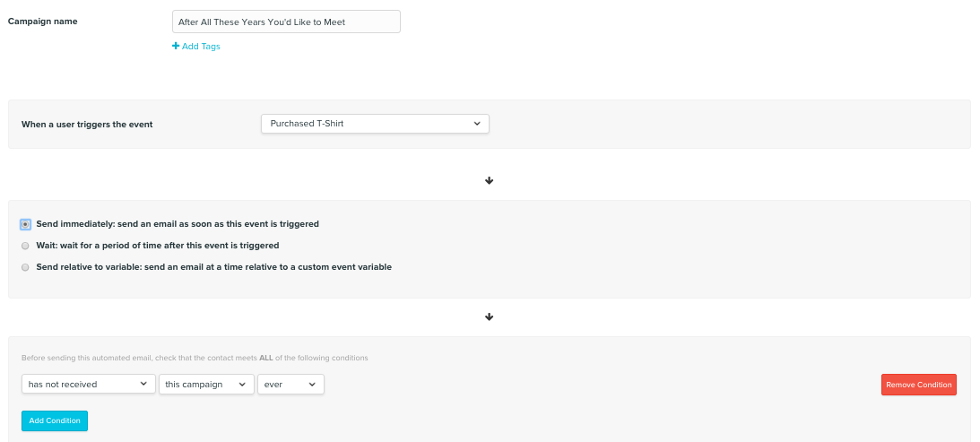
Task: Expand the 'has not received' condition dropdown
Action: tap(88, 384)
